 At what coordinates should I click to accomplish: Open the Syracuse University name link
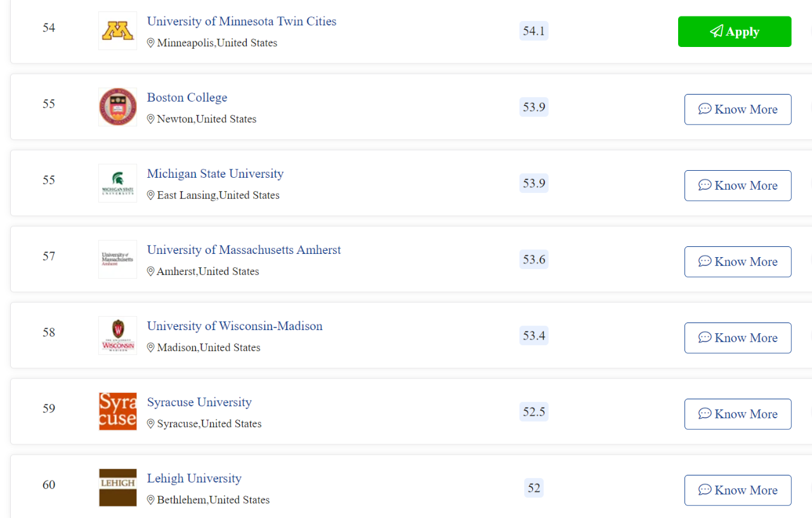(x=199, y=402)
